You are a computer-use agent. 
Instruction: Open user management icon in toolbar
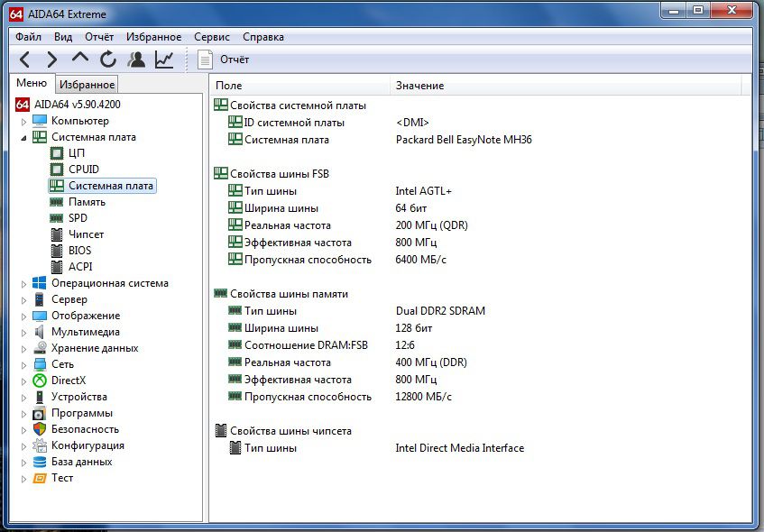[x=136, y=60]
